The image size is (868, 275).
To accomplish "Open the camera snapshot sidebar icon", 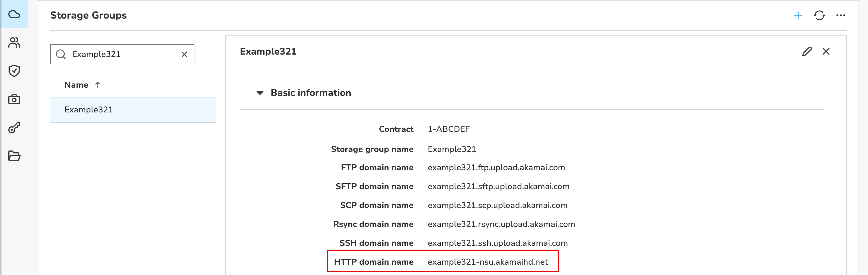I will tap(14, 99).
